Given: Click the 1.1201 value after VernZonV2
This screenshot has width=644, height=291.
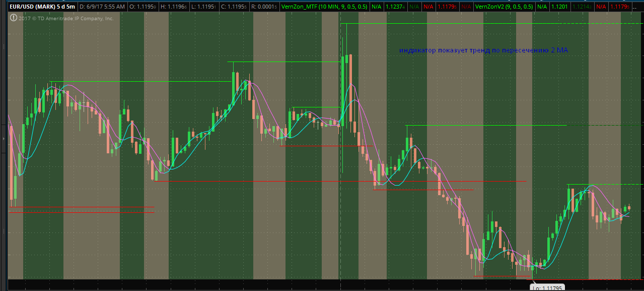Looking at the screenshot, I should pos(559,7).
